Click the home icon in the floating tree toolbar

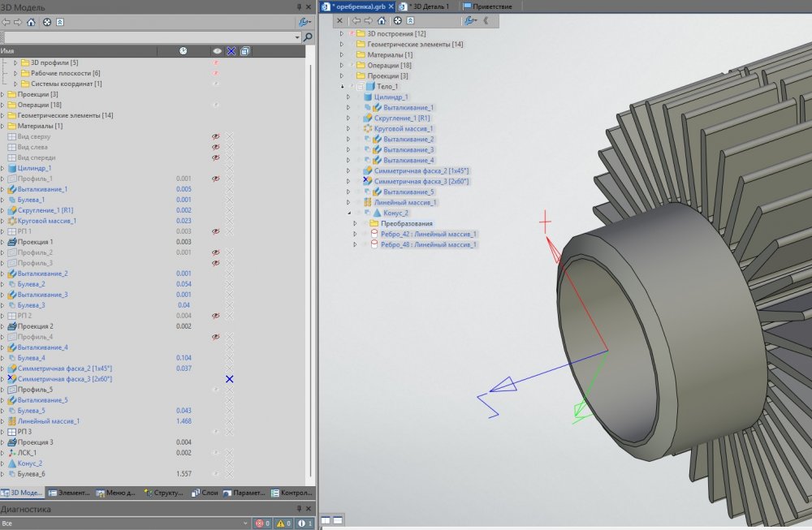(382, 21)
